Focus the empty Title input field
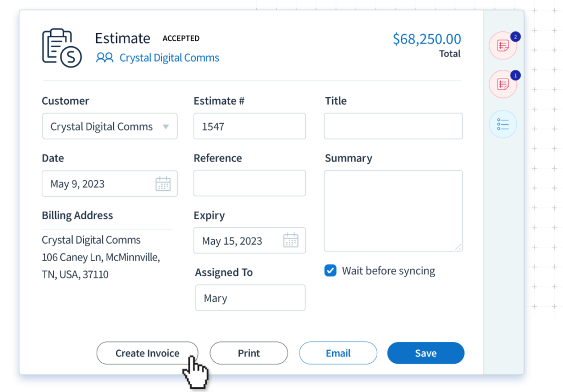 [x=393, y=126]
